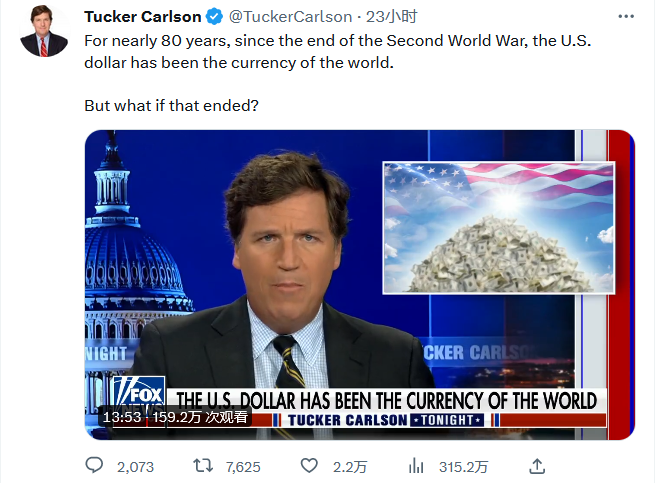Click the 315.2万 views count

[x=463, y=466]
